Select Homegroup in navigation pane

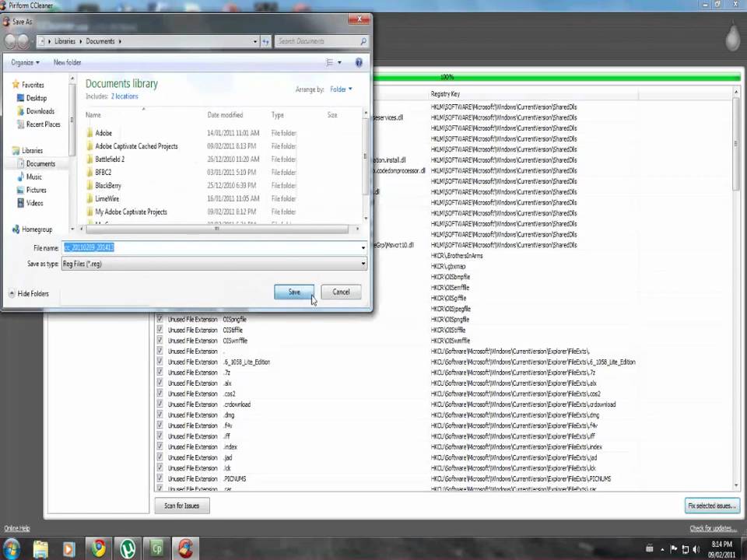32,229
